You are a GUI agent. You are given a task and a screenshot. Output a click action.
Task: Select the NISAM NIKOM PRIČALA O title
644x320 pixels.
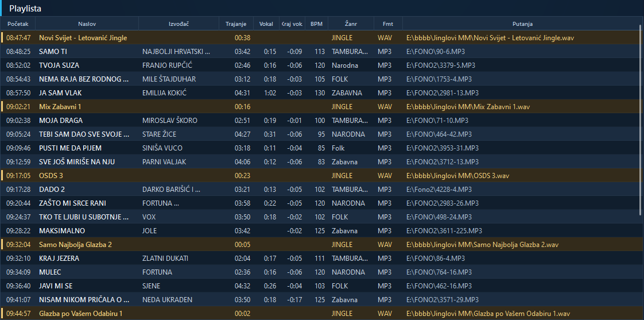click(x=84, y=299)
